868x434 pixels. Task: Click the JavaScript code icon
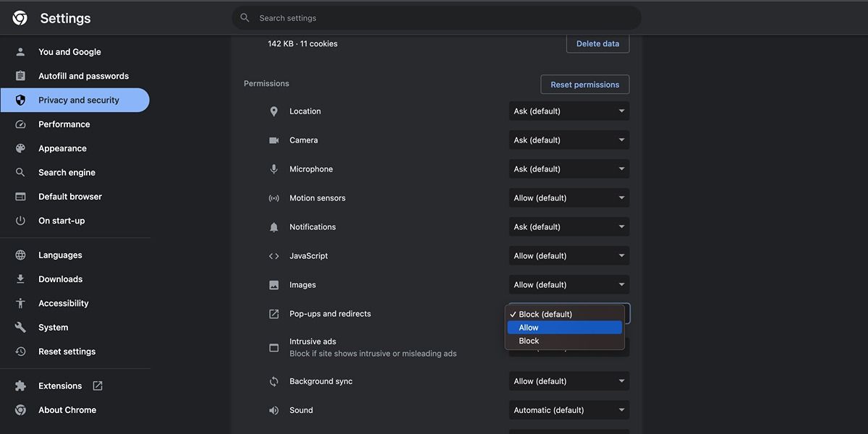273,255
